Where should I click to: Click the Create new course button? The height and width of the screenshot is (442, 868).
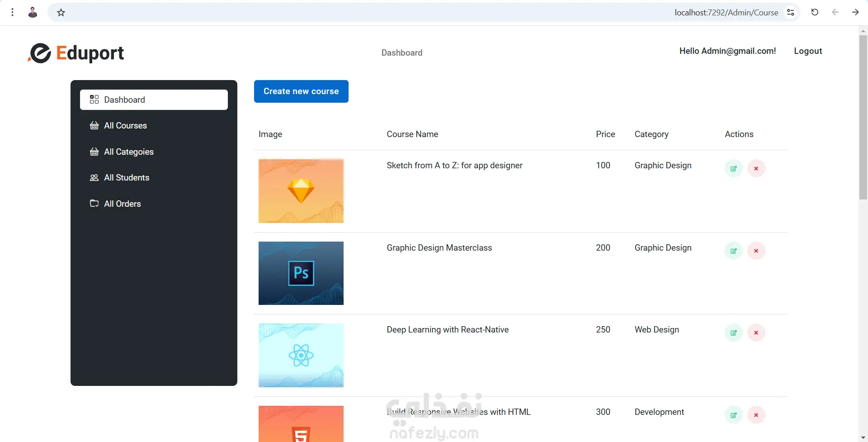(x=301, y=91)
